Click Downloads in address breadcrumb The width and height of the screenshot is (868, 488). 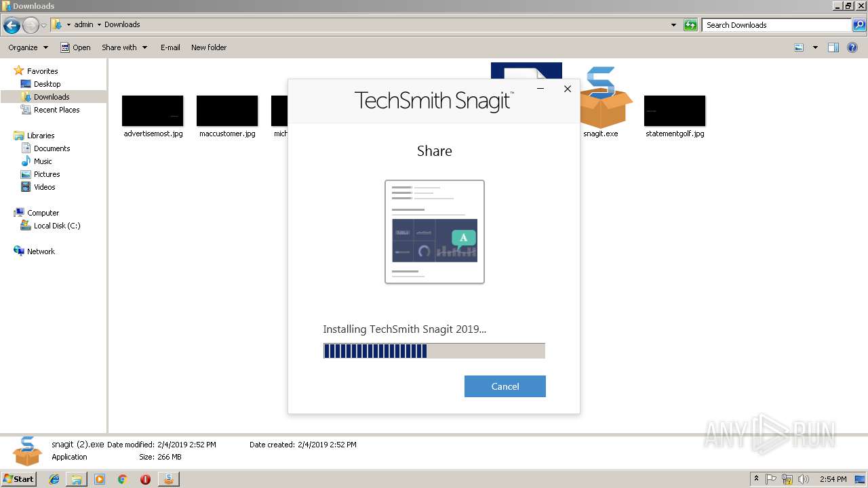(122, 24)
